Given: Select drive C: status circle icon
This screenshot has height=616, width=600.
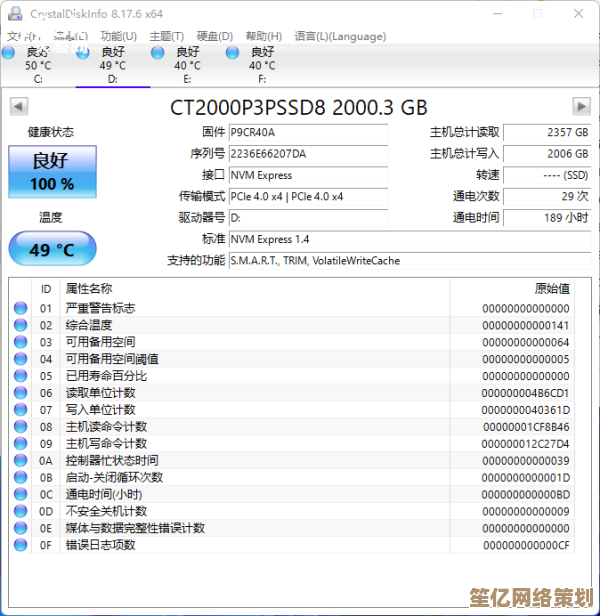Looking at the screenshot, I should click(9, 53).
